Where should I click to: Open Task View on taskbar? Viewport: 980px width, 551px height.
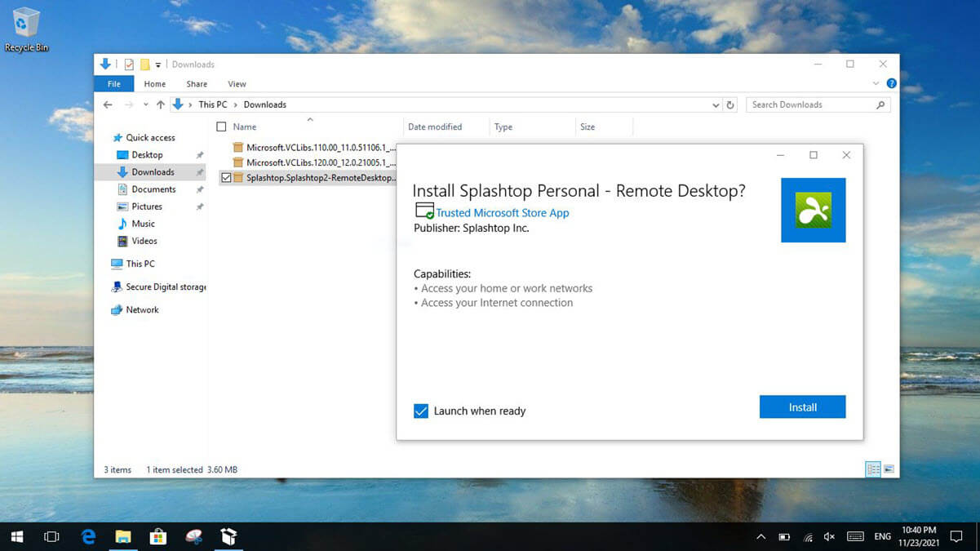coord(51,536)
